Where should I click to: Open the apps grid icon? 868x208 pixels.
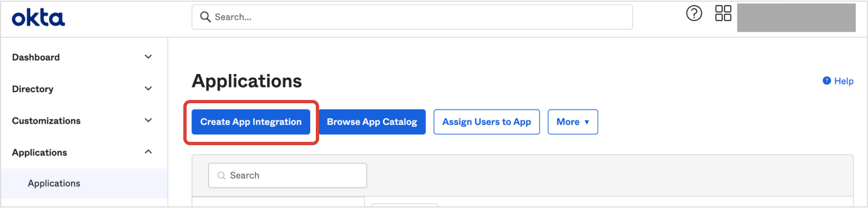(x=723, y=13)
